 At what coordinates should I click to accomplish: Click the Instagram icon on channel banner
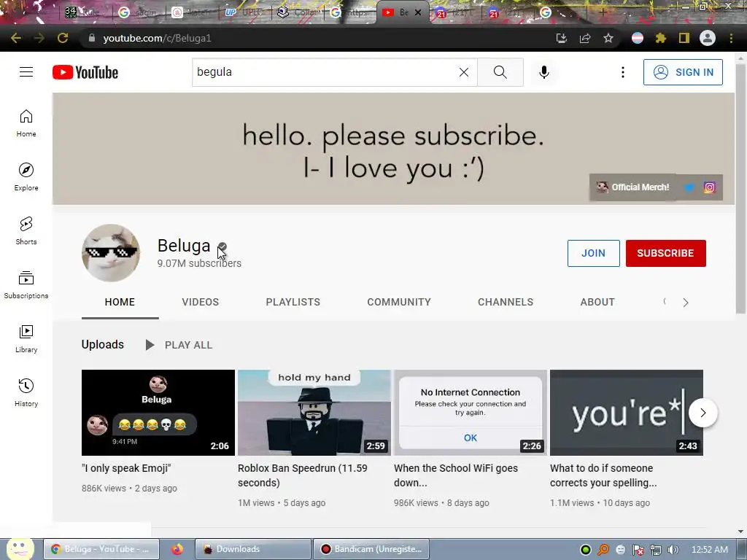coord(709,187)
